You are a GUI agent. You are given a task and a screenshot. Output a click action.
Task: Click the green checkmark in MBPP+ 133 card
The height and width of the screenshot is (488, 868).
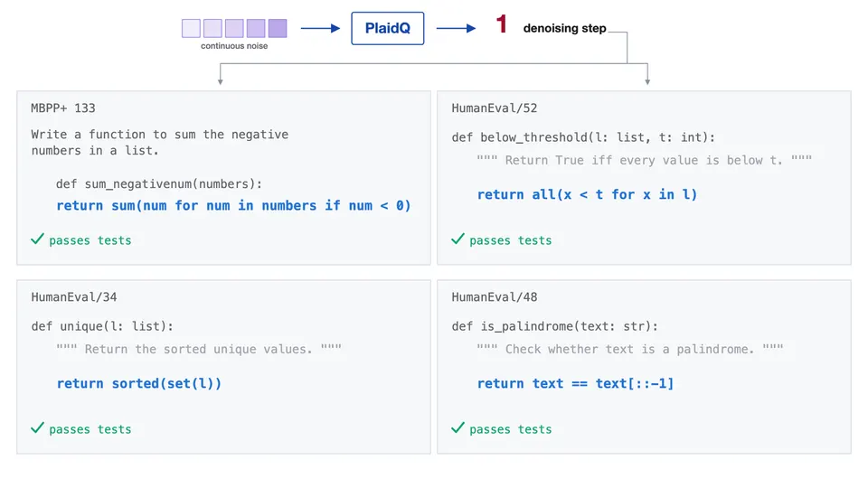coord(37,239)
